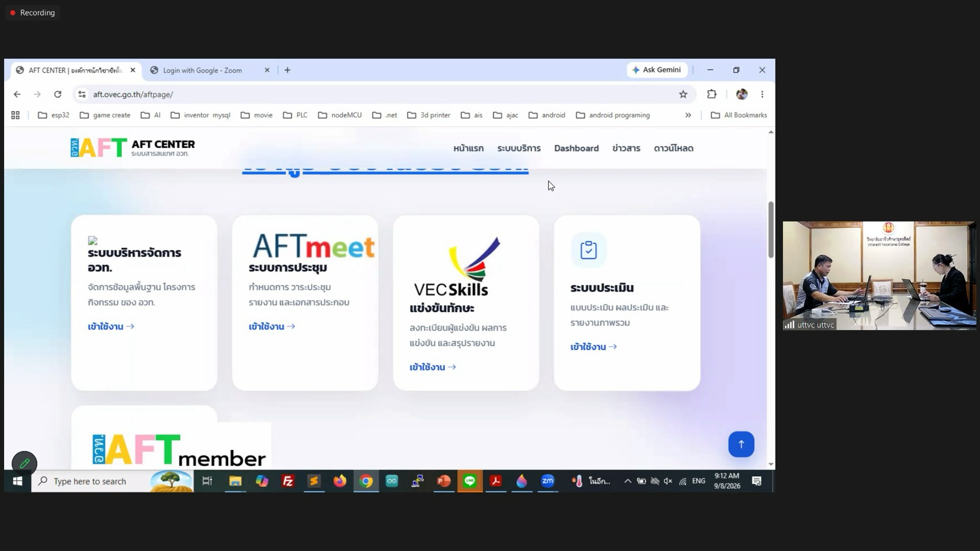Bookmark this page with the star icon
980x551 pixels.
pyautogui.click(x=683, y=94)
